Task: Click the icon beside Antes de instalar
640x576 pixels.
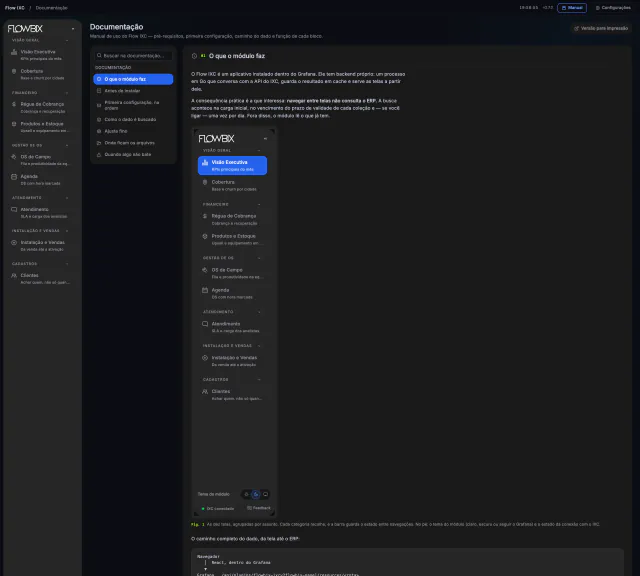Action: tap(99, 91)
